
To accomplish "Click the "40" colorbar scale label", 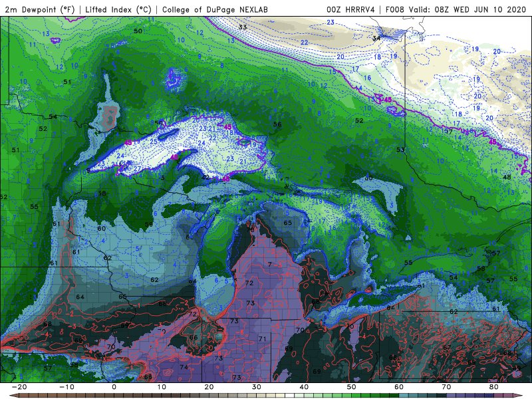I will (304, 387).
